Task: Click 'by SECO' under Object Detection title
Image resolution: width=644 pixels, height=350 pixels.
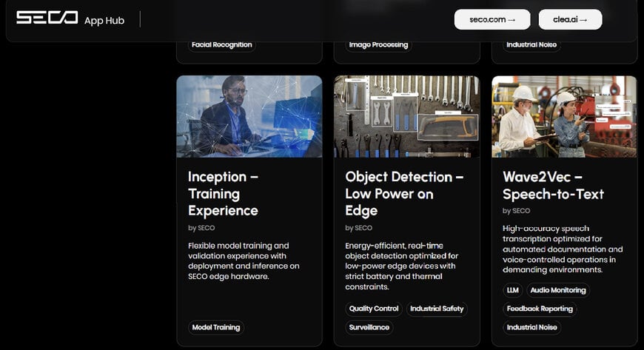Action: [x=358, y=228]
